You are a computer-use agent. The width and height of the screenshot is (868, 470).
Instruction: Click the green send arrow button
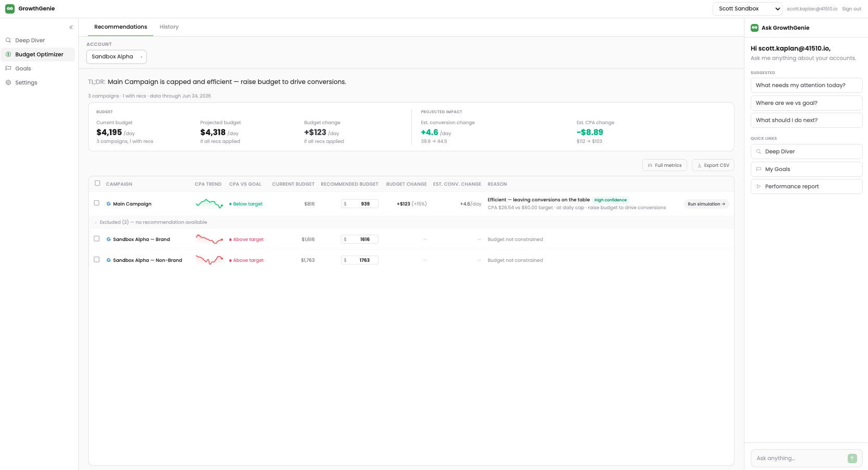[x=852, y=459]
